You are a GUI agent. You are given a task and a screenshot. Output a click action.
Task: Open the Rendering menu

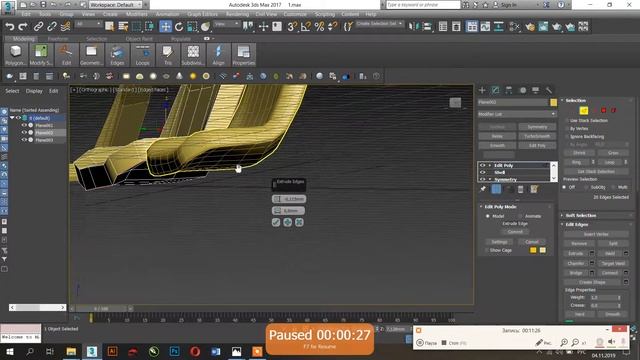(x=237, y=14)
